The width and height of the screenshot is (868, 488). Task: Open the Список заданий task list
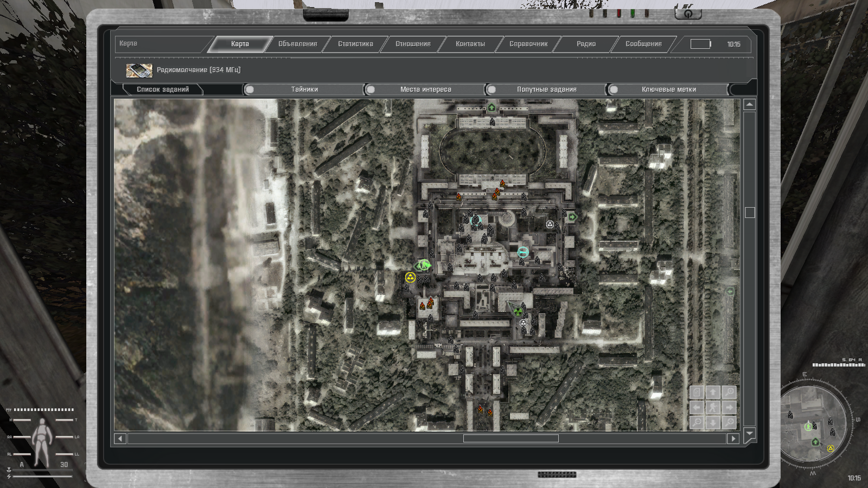tap(163, 89)
